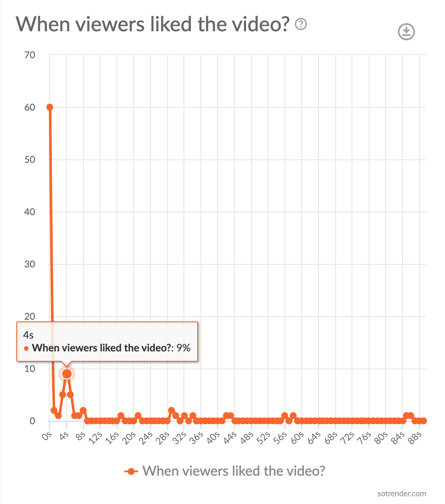Image resolution: width=445 pixels, height=504 pixels.
Task: Select the small spike near 30s
Action: click(x=172, y=410)
